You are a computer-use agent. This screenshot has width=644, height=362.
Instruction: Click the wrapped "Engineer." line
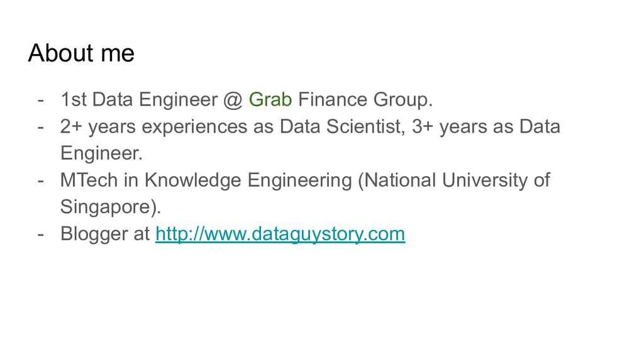click(x=101, y=153)
